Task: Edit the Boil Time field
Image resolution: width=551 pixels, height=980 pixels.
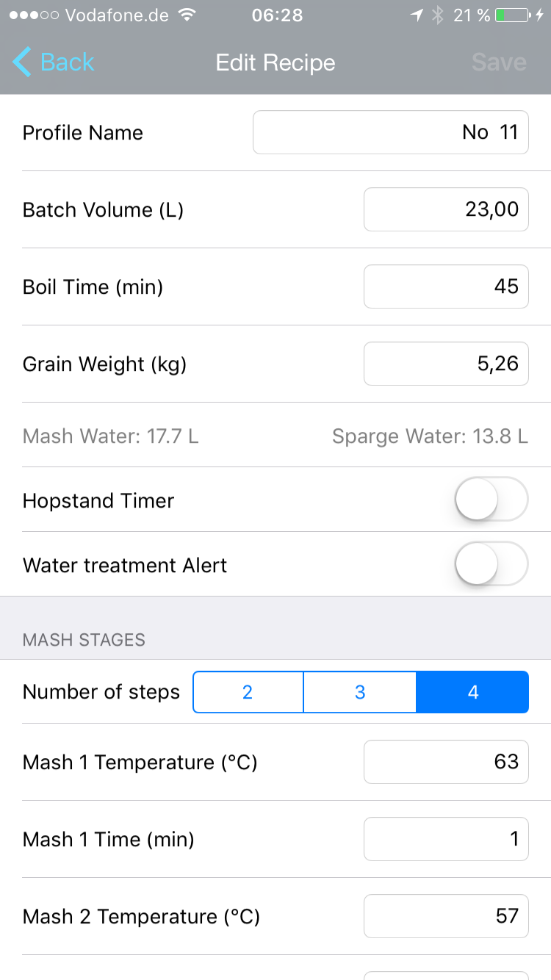Action: pyautogui.click(x=446, y=287)
